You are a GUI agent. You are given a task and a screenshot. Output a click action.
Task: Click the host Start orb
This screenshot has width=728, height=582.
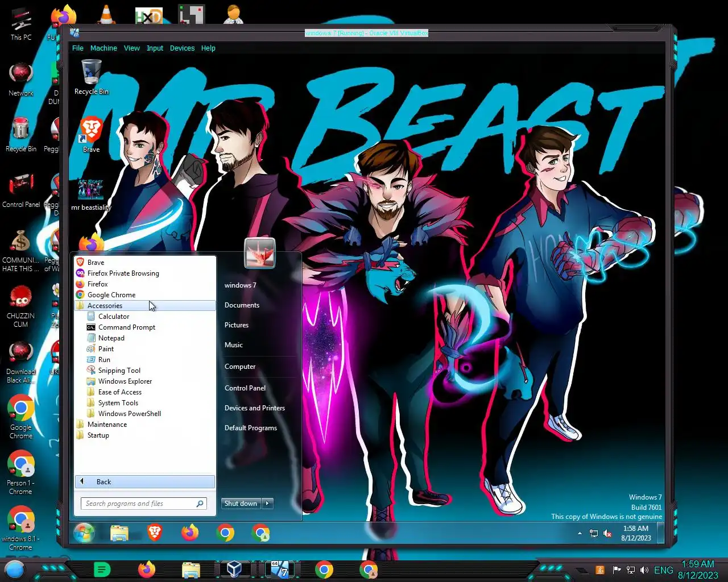click(15, 569)
